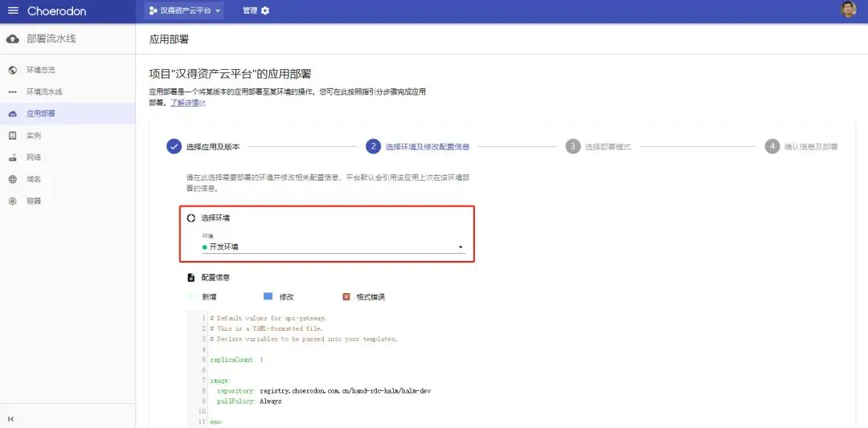Click the external link icon after 了解详情
This screenshot has width=868, height=428.
pyautogui.click(x=202, y=104)
